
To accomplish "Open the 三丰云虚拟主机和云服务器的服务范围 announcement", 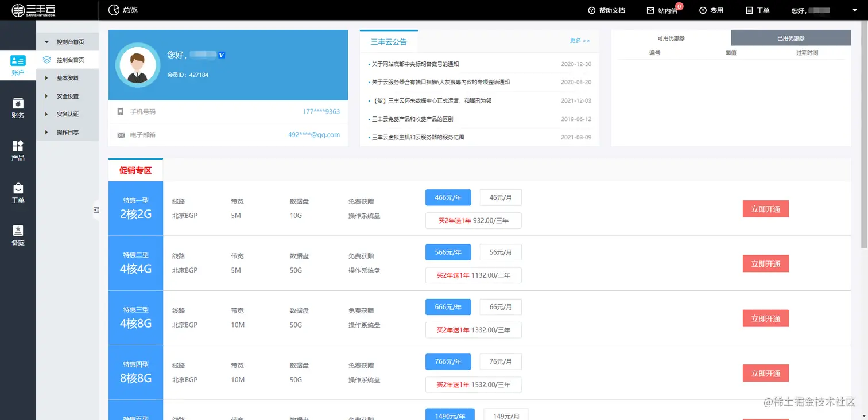I will coord(417,137).
